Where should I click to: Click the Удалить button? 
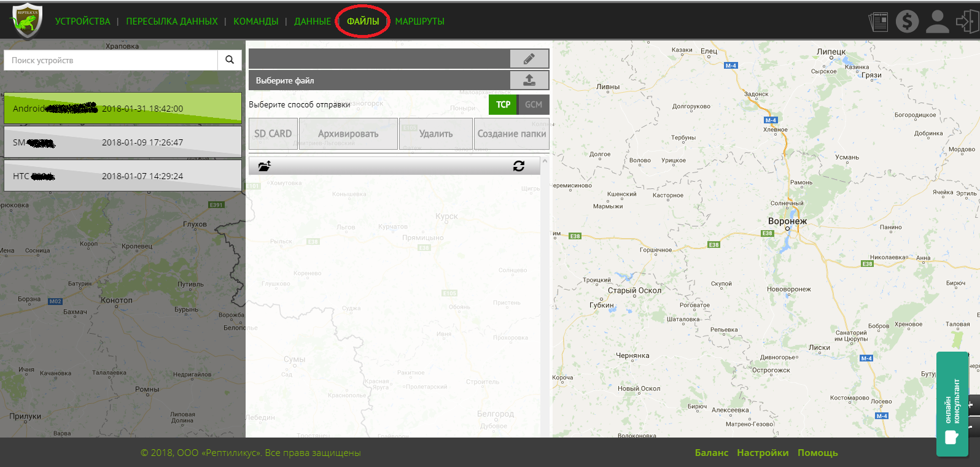coord(436,134)
